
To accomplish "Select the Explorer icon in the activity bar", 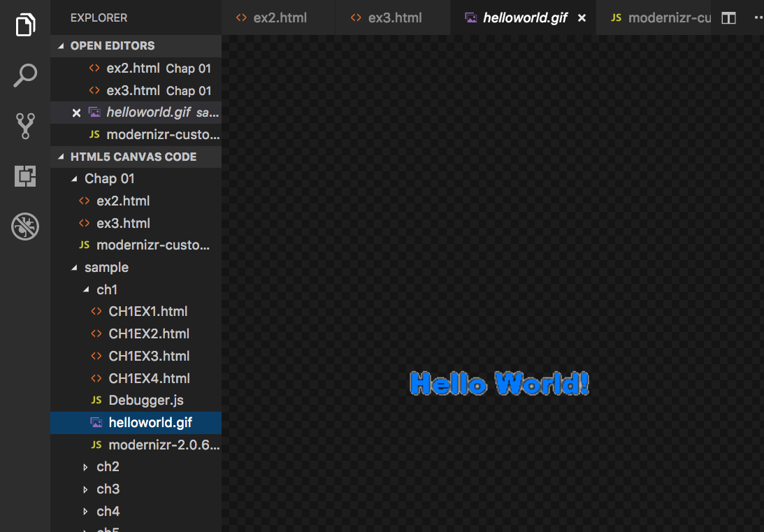I will pos(25,24).
